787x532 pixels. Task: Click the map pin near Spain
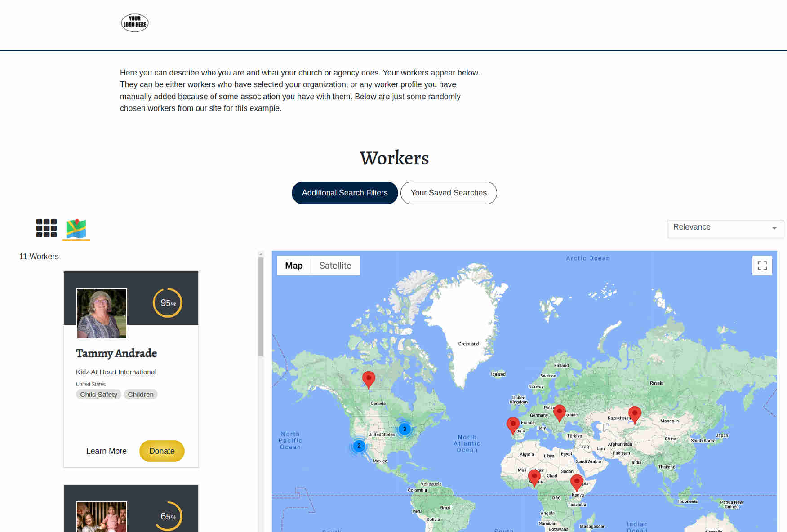(512, 425)
